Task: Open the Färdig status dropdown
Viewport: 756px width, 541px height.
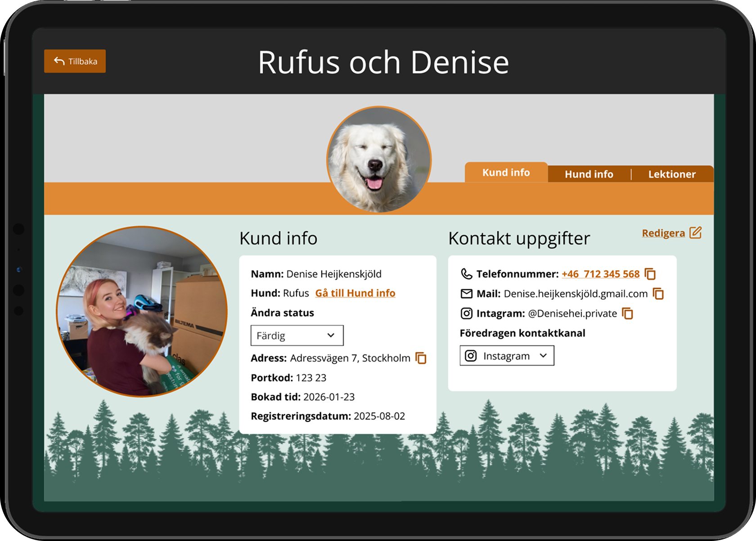Action: [297, 335]
